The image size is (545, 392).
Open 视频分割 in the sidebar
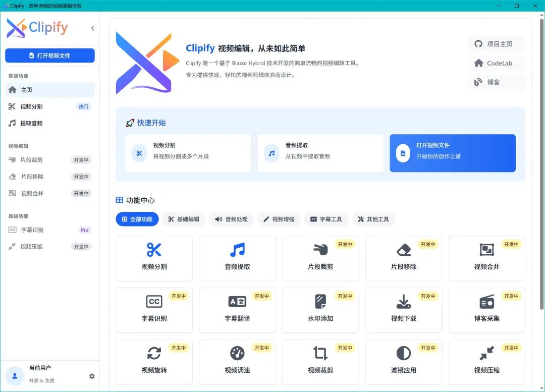coord(49,106)
